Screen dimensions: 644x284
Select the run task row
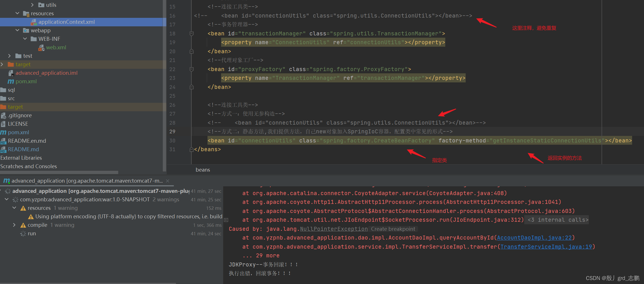(x=111, y=234)
